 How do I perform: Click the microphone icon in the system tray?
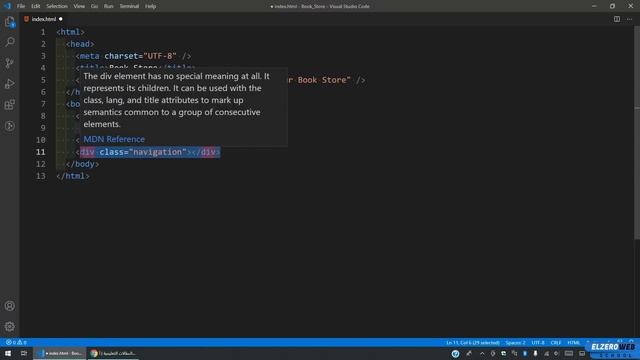(x=535, y=354)
